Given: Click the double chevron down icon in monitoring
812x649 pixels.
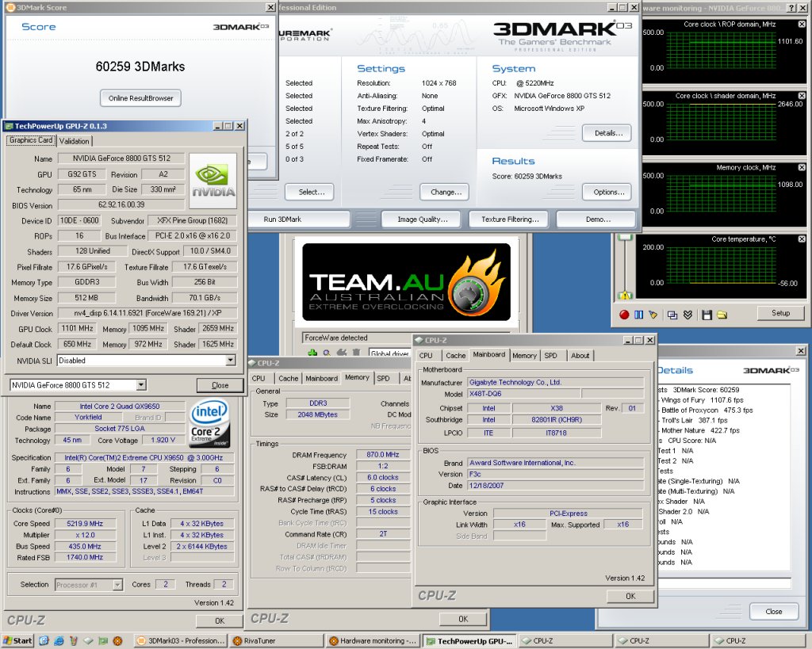Looking at the screenshot, I should [688, 315].
